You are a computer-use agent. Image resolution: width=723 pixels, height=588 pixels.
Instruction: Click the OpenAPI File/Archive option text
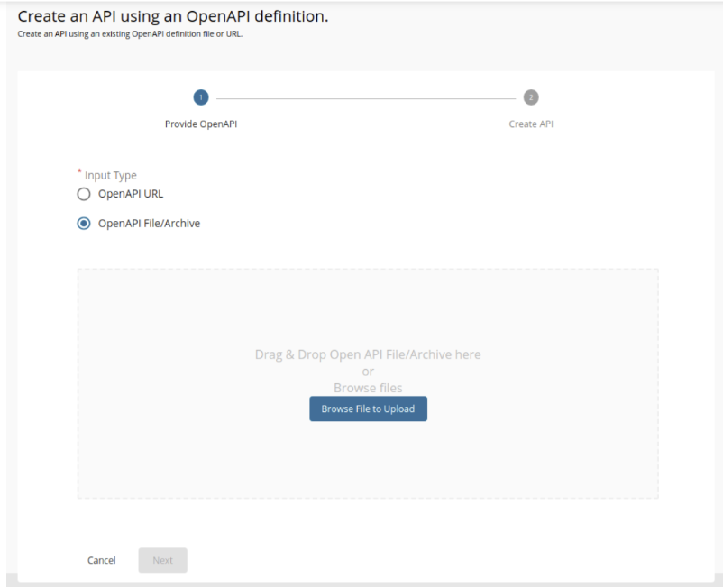tap(149, 224)
